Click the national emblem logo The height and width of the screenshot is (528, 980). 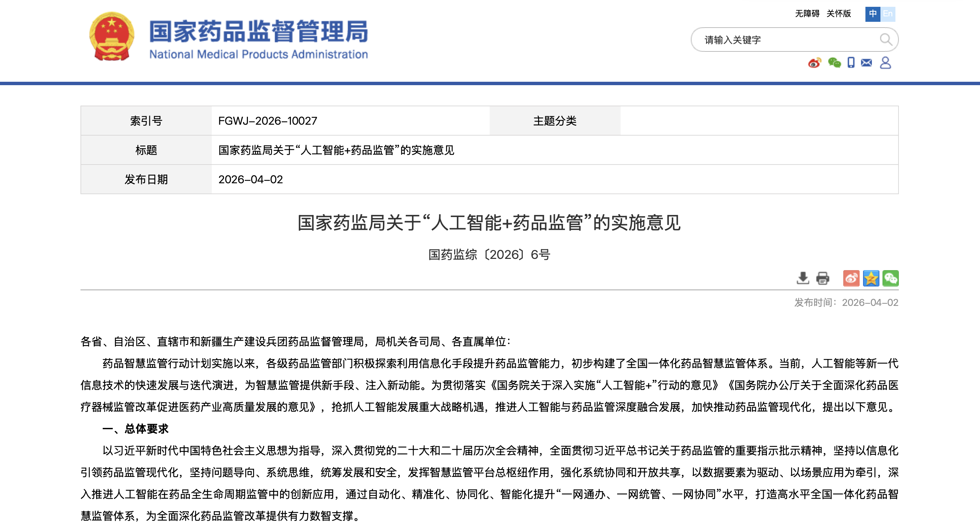[112, 36]
